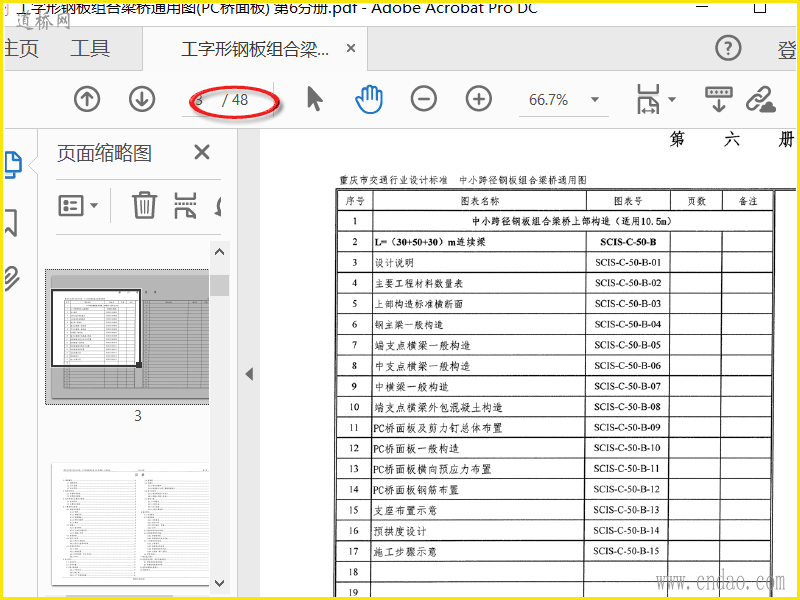Click the 页面缩略图 panel title
The image size is (800, 600).
[104, 153]
